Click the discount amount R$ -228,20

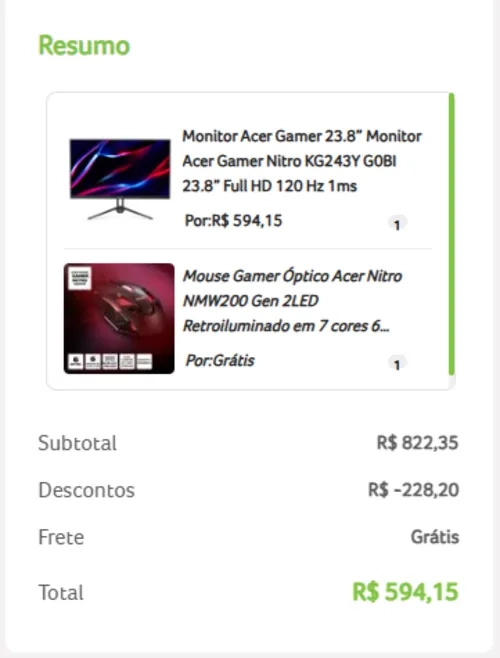click(x=413, y=490)
